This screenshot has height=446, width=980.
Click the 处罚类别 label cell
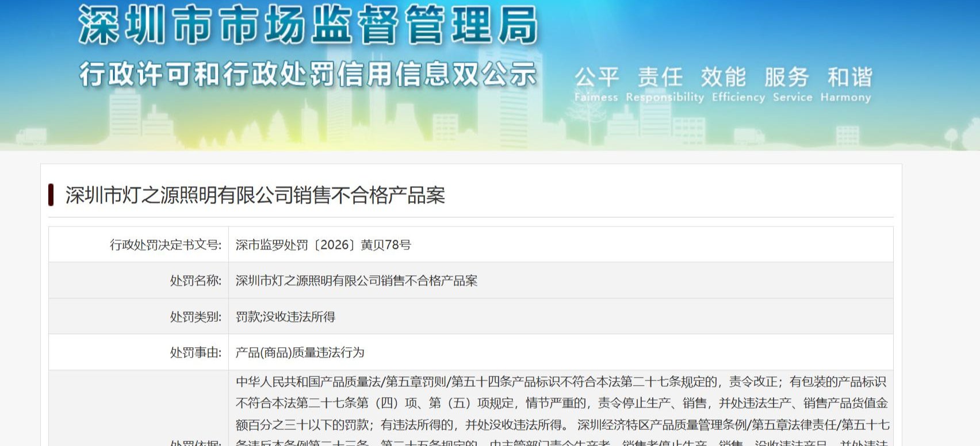[x=139, y=316]
